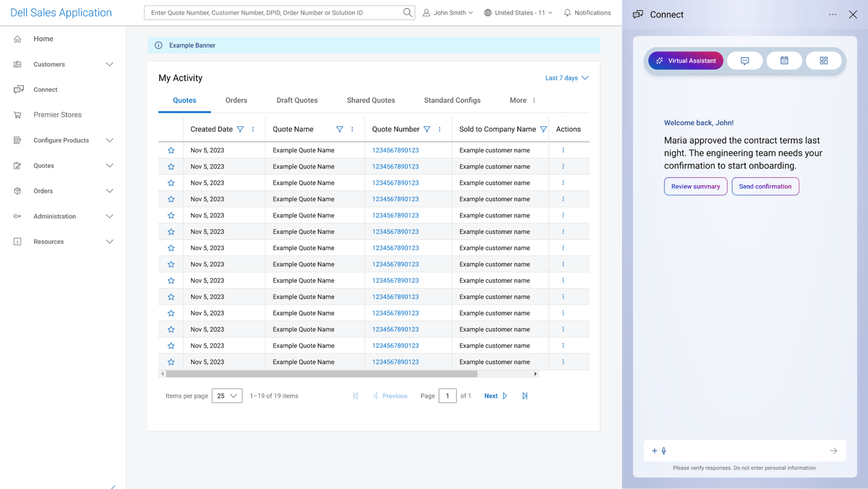Open the More tabs menu
This screenshot has height=489, width=868.
(x=523, y=101)
